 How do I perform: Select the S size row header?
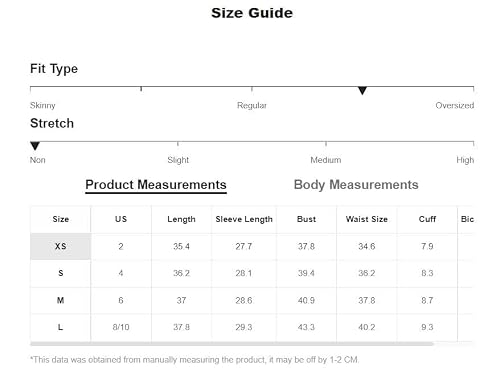tap(60, 273)
